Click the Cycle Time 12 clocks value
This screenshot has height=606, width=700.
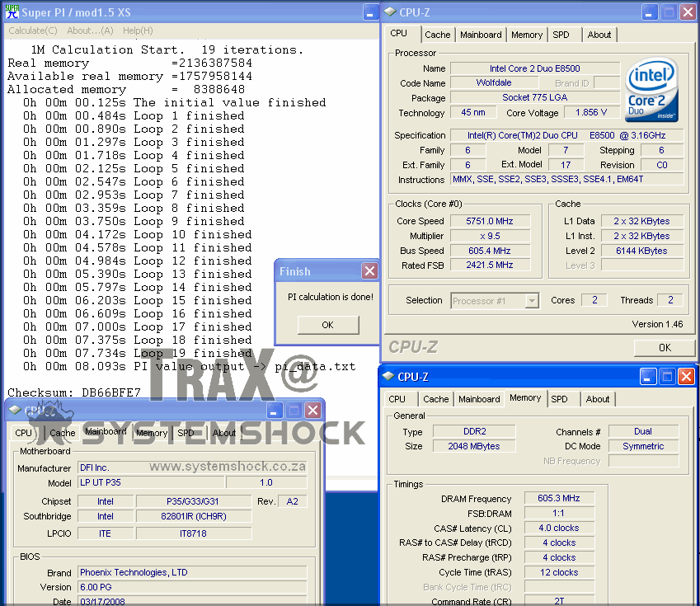click(559, 572)
